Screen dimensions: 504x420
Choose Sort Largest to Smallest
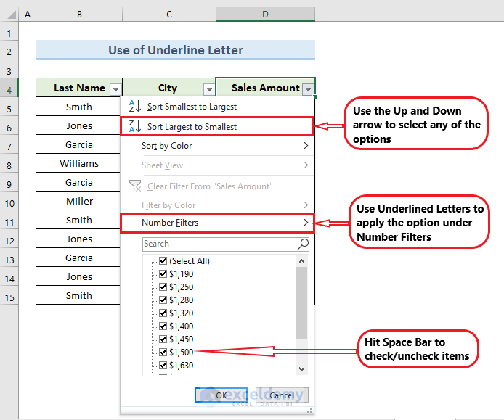(217, 126)
